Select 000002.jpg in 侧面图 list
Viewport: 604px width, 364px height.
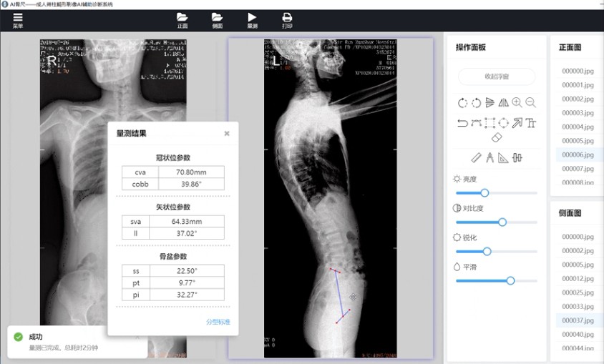coord(578,250)
